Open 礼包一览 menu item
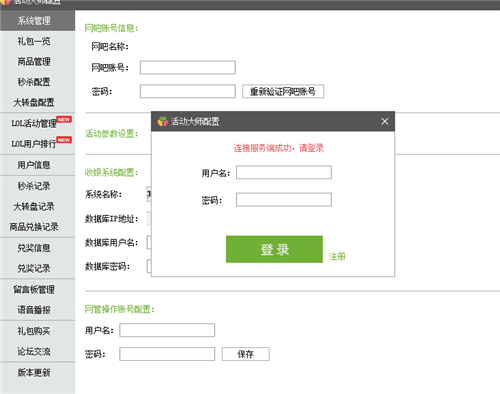 tap(34, 41)
